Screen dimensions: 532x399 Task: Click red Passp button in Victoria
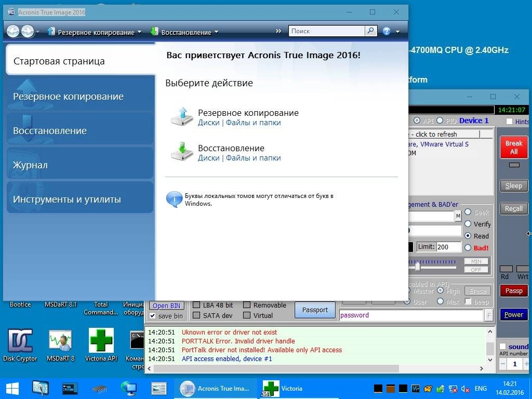coord(514,291)
